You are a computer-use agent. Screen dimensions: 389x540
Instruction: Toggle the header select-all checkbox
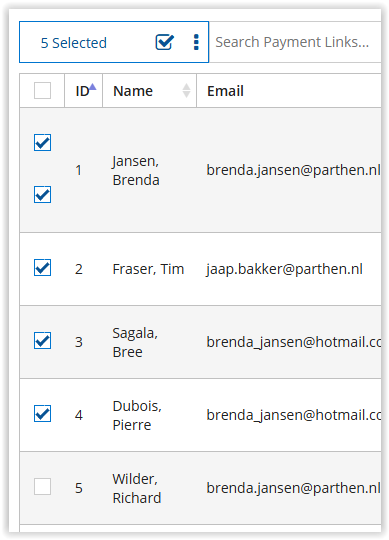[x=42, y=90]
